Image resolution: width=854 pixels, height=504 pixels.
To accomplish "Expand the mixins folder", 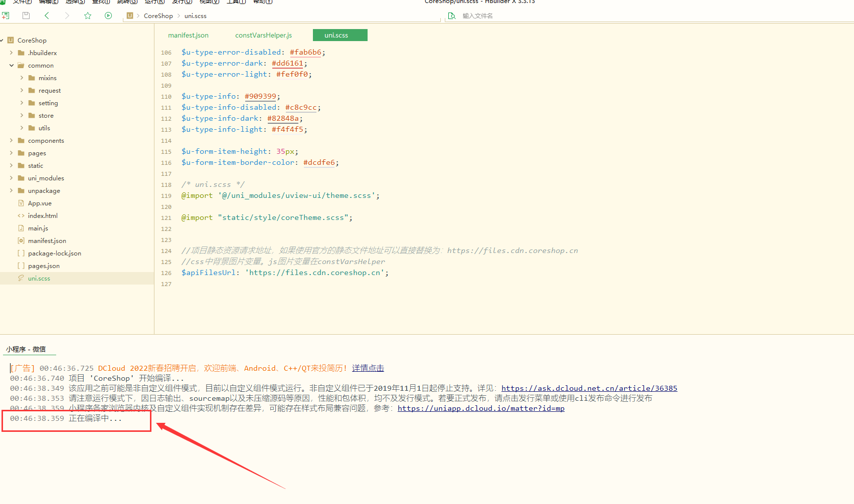I will (22, 78).
